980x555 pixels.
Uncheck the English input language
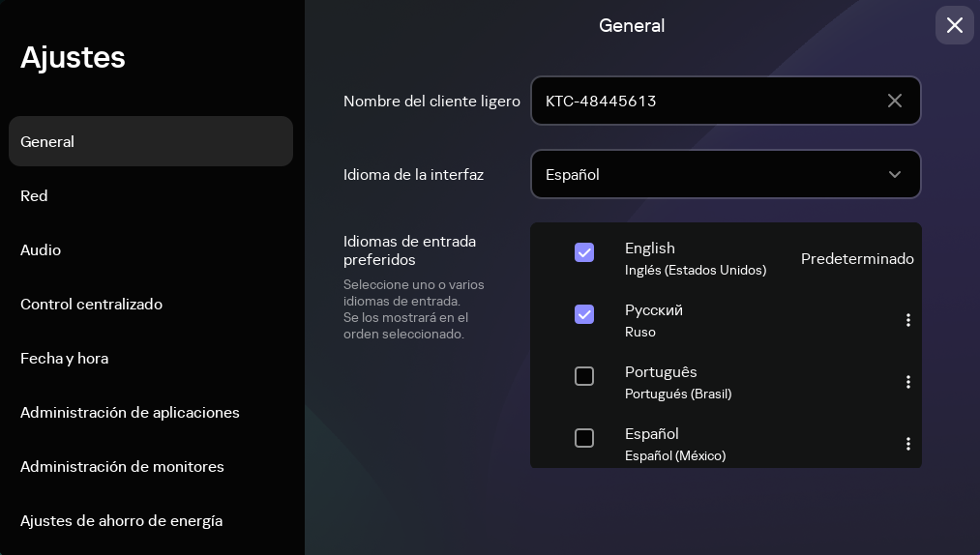[584, 252]
